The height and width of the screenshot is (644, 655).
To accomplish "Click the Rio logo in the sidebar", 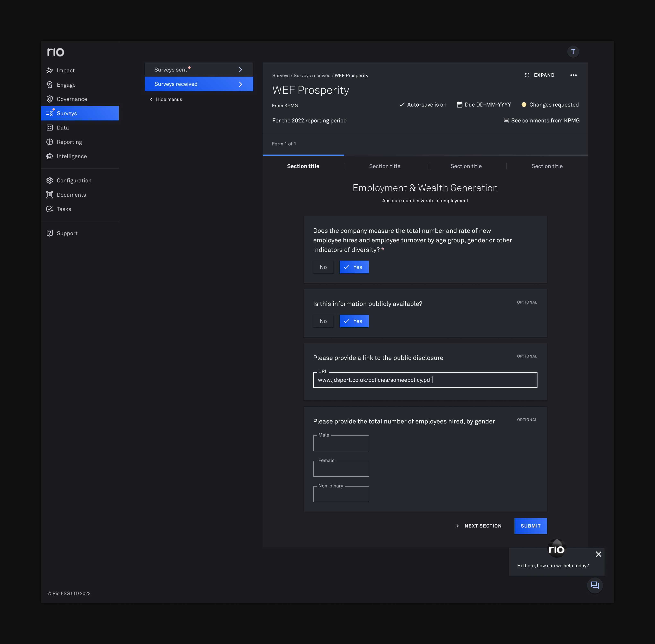I will coord(55,52).
